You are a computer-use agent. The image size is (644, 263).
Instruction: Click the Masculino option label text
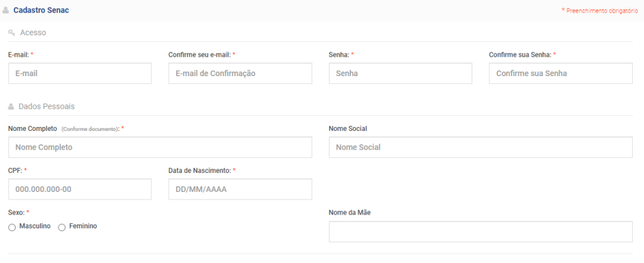(35, 226)
